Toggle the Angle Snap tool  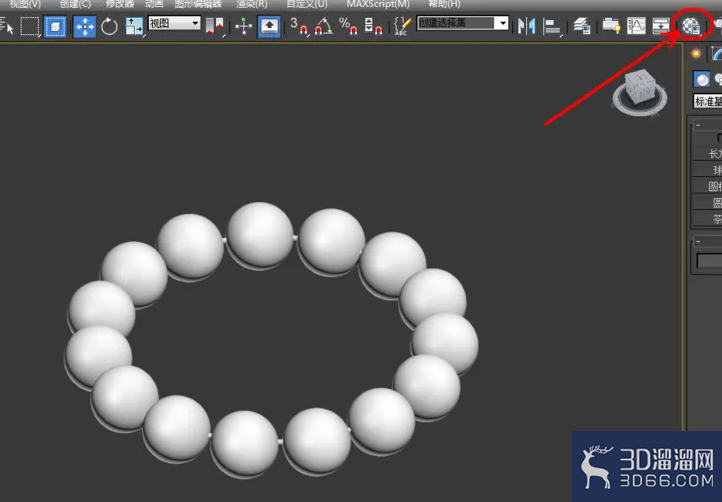(x=323, y=26)
